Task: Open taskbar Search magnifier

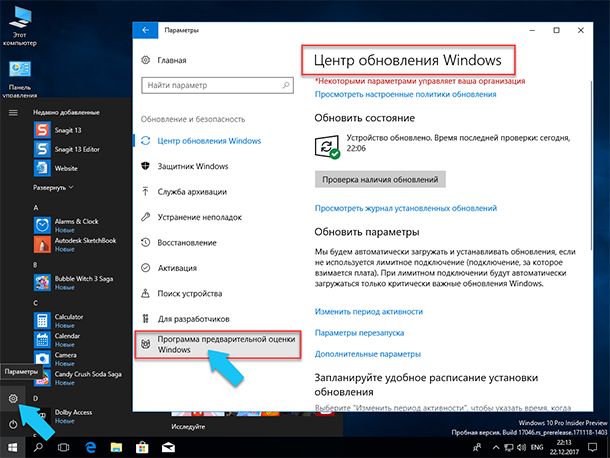Action: coord(38,447)
